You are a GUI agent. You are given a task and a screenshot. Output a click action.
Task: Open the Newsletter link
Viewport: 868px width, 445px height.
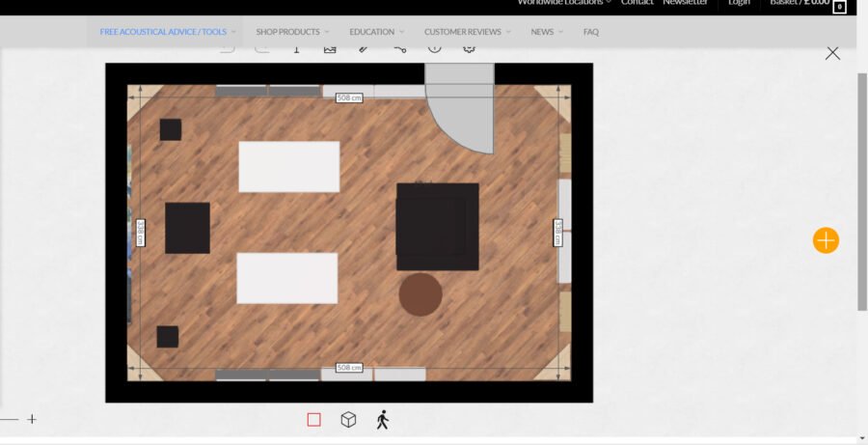(686, 3)
